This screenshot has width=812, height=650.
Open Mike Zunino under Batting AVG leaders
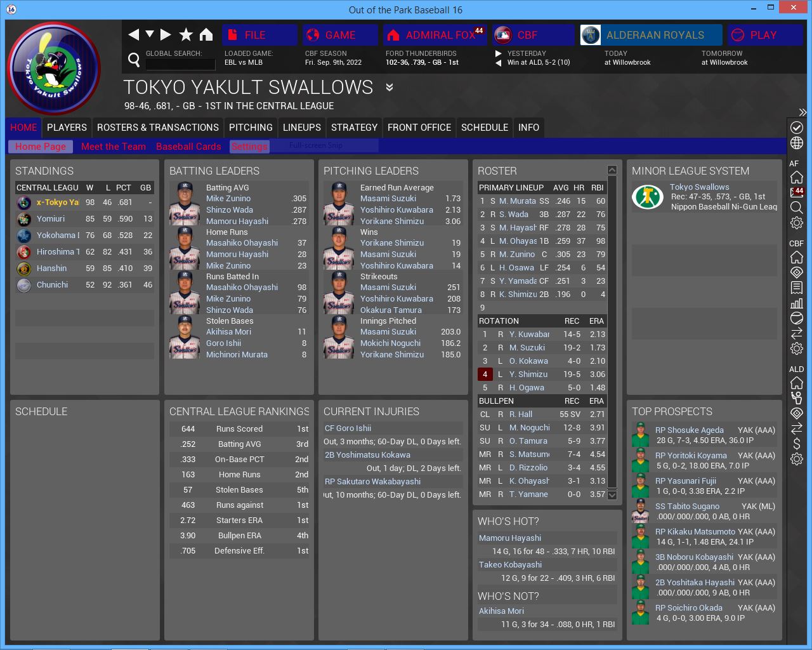(228, 199)
